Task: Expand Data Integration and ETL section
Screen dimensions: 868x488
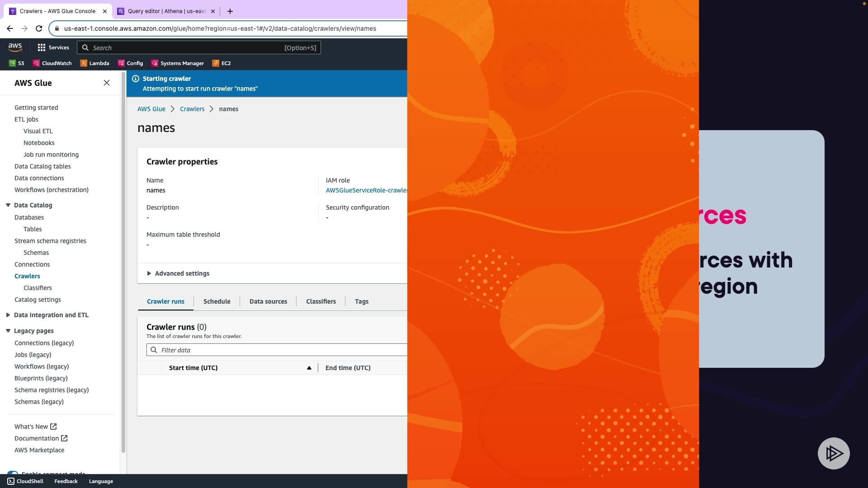Action: 8,315
